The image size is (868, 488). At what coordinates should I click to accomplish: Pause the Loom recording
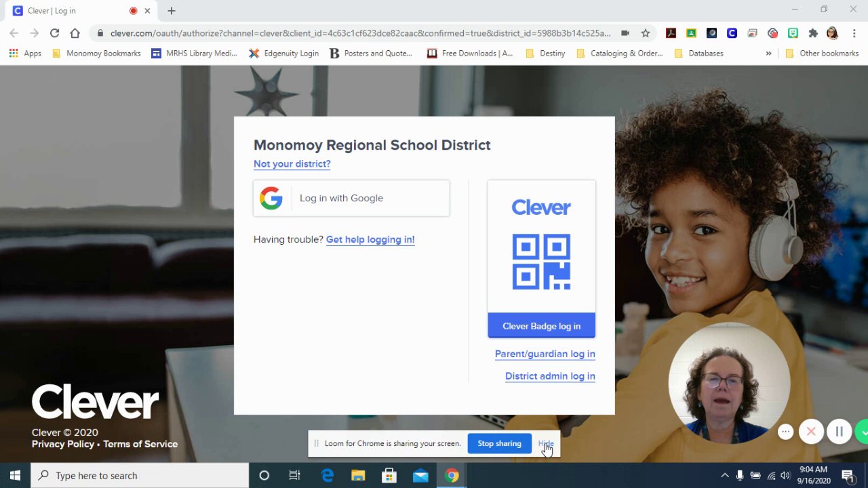(839, 432)
